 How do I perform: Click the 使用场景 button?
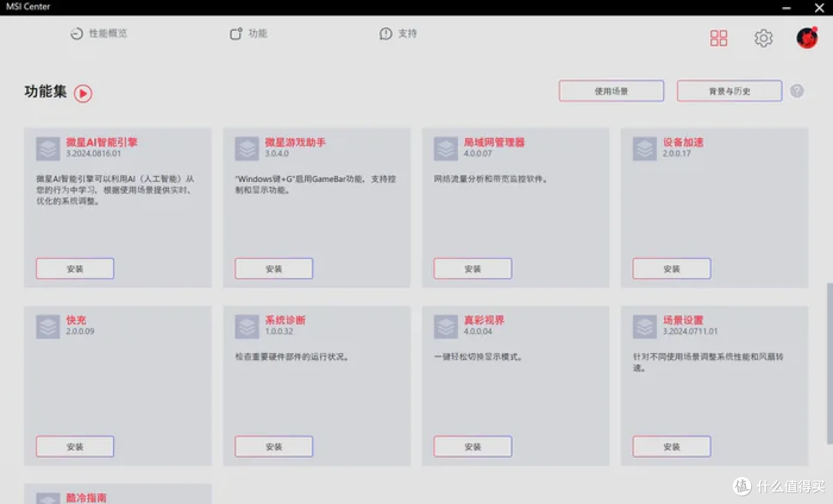[x=611, y=91]
